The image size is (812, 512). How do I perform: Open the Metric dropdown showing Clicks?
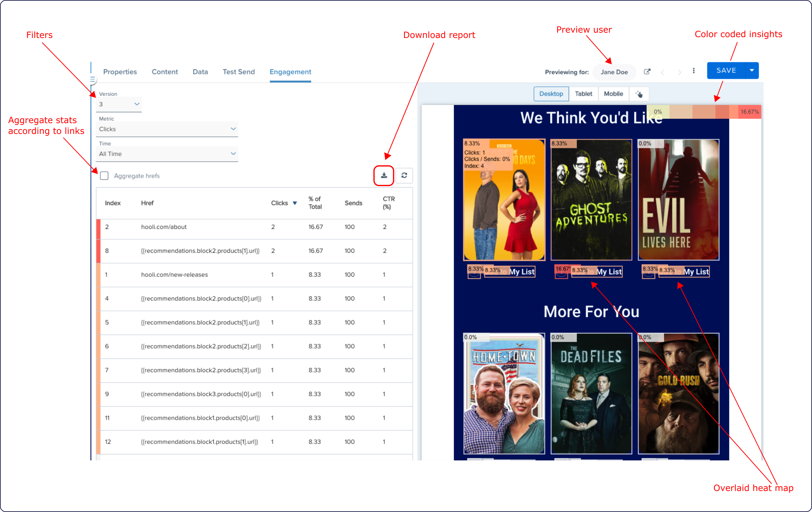tap(167, 129)
